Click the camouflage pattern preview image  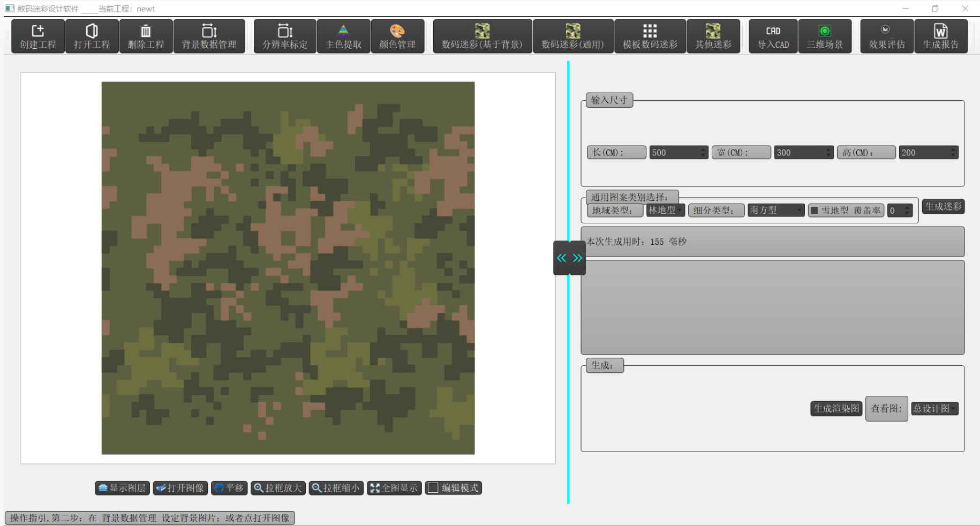(288, 268)
